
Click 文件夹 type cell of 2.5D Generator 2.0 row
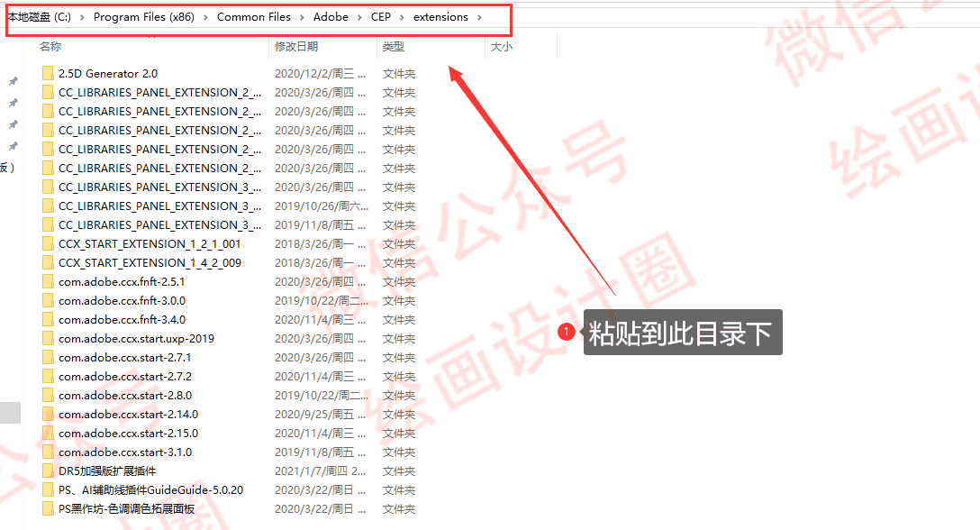coord(399,73)
